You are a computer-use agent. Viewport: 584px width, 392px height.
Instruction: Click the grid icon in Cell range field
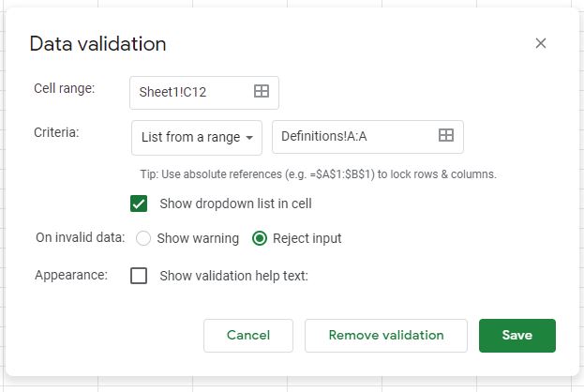coord(262,91)
